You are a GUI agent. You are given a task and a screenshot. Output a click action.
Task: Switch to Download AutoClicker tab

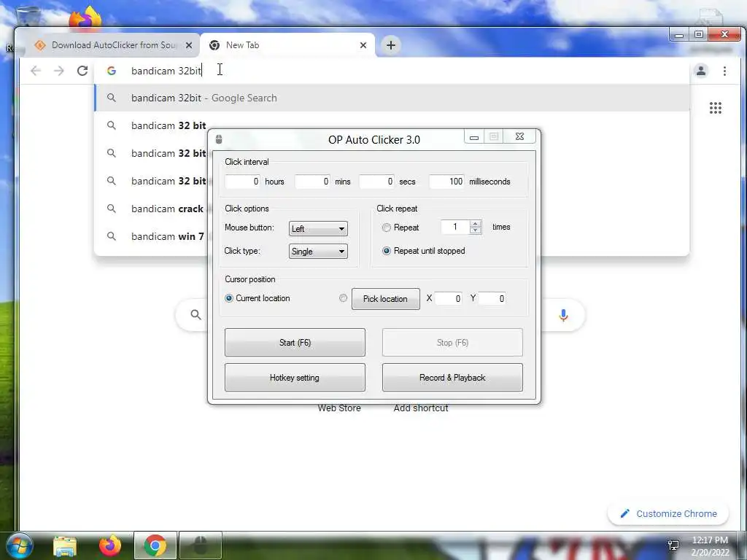point(112,45)
